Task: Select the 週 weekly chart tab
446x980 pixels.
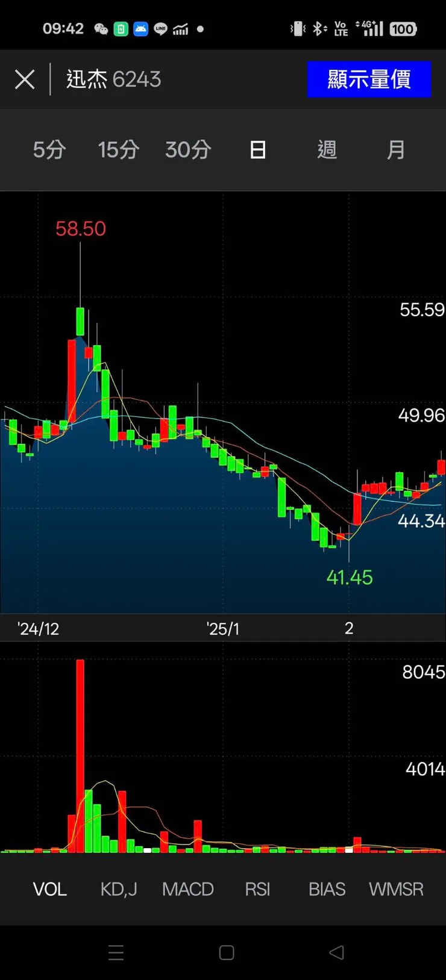Action: 327,149
